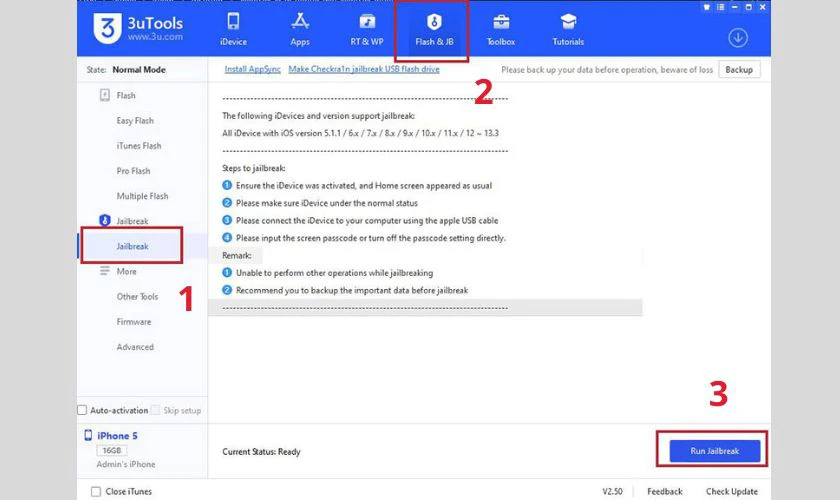Click the Install AppSync link
The width and height of the screenshot is (840, 500).
pyautogui.click(x=252, y=69)
